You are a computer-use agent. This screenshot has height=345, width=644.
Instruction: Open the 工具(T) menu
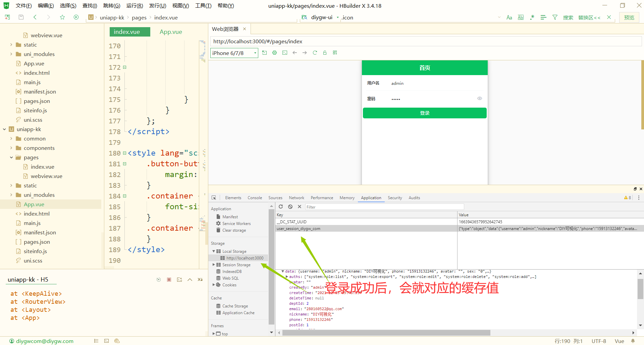click(203, 6)
